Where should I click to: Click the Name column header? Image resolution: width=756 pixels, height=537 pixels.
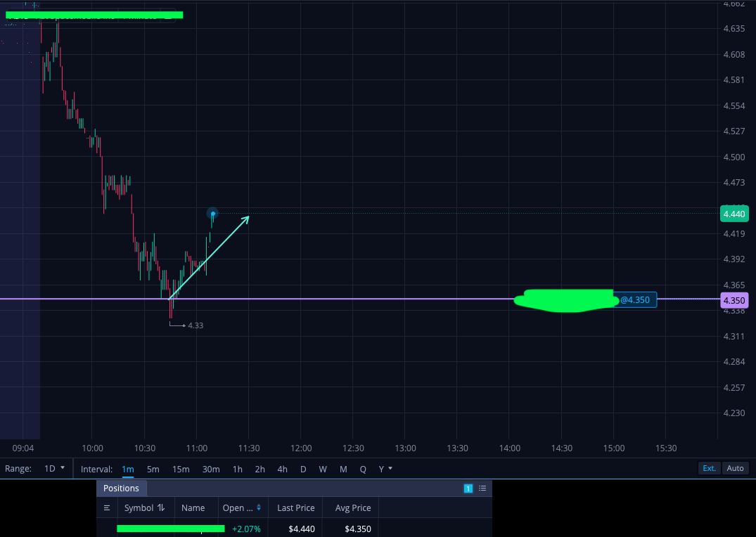[x=193, y=508]
